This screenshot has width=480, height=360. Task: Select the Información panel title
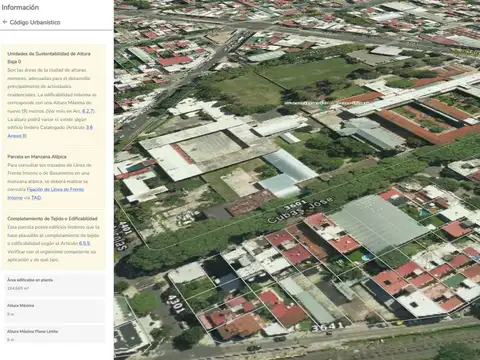point(20,7)
